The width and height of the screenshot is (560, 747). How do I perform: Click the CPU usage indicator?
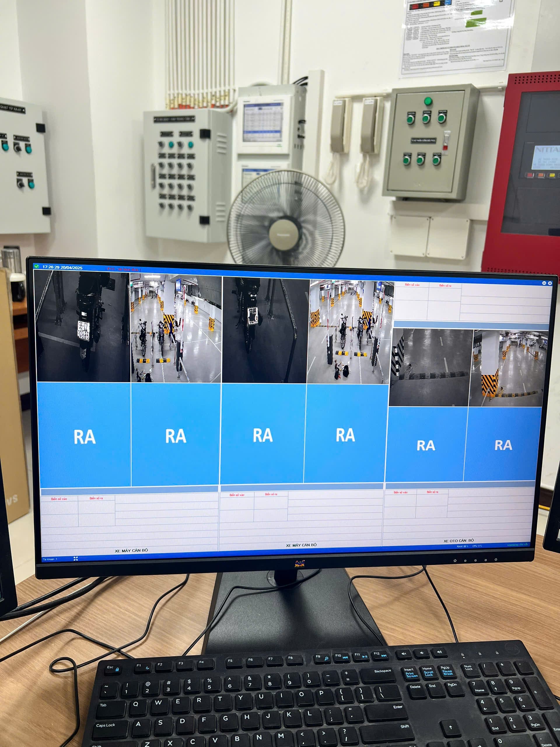pos(477,546)
